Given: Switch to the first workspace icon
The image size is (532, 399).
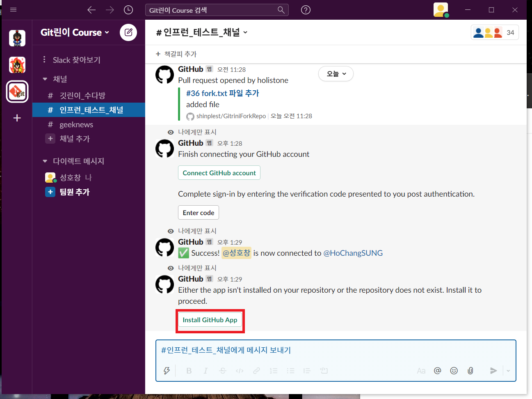Looking at the screenshot, I should (17, 38).
